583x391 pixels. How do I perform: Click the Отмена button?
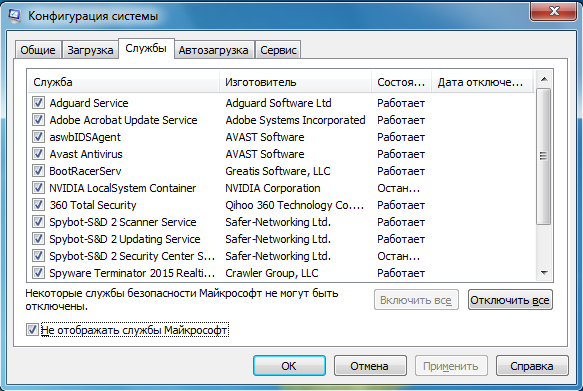click(x=370, y=366)
